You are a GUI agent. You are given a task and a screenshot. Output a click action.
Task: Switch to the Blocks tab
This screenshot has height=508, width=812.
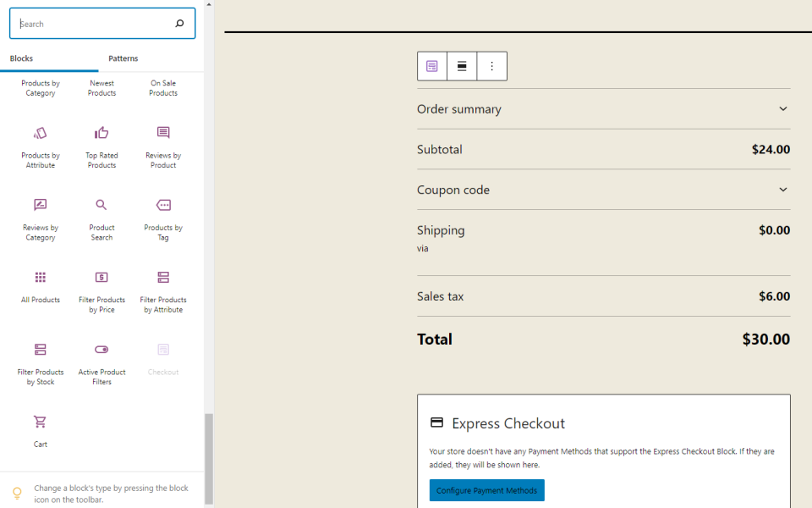point(21,58)
